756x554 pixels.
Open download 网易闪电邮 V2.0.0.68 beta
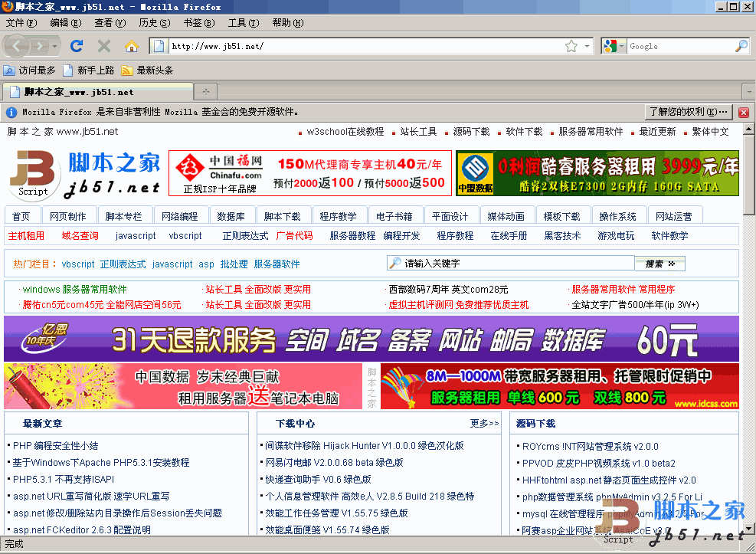(x=334, y=463)
